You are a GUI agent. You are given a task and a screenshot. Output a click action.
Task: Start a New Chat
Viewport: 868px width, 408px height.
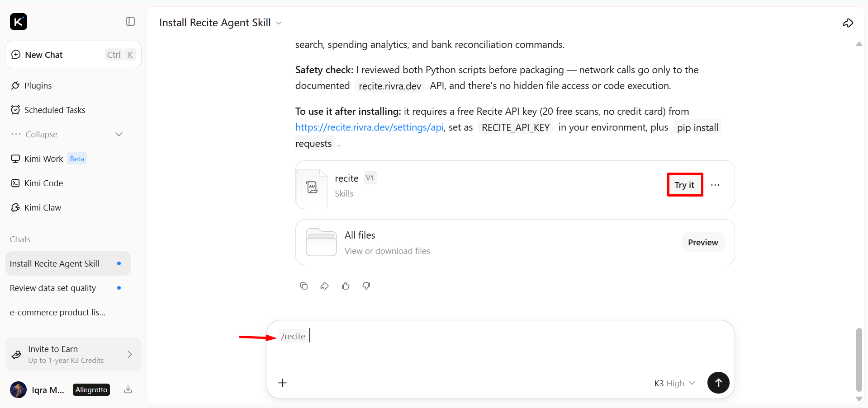pyautogui.click(x=73, y=55)
